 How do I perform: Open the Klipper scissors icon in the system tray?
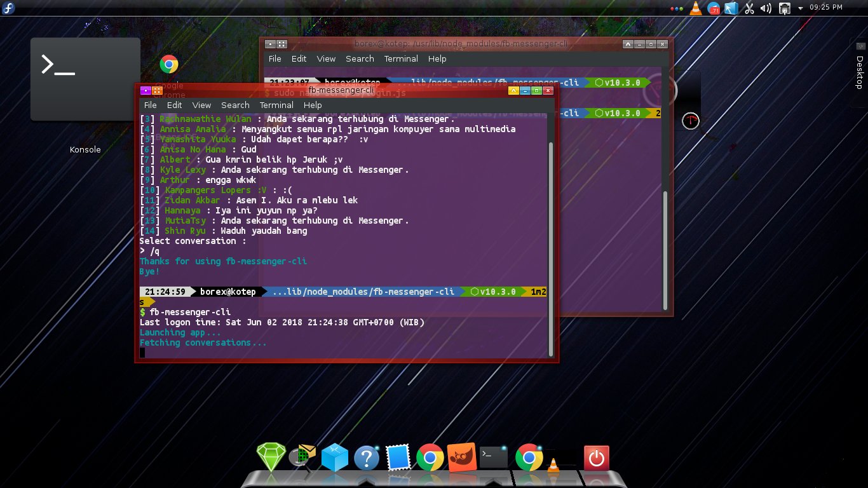[749, 8]
